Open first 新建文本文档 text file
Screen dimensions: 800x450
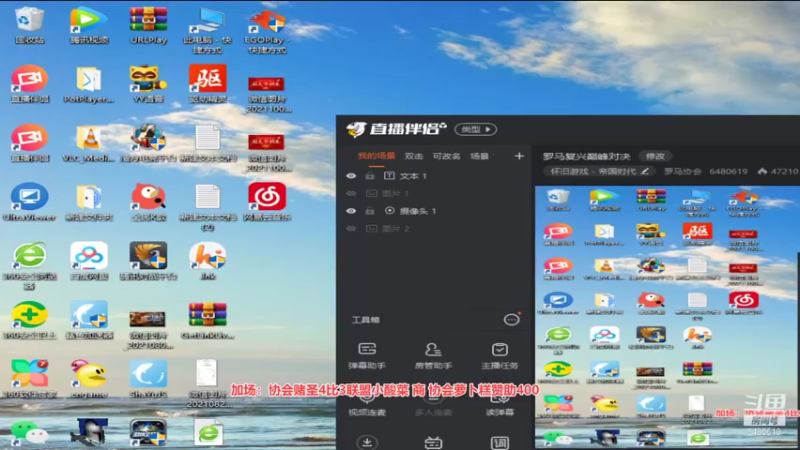pyautogui.click(x=207, y=143)
